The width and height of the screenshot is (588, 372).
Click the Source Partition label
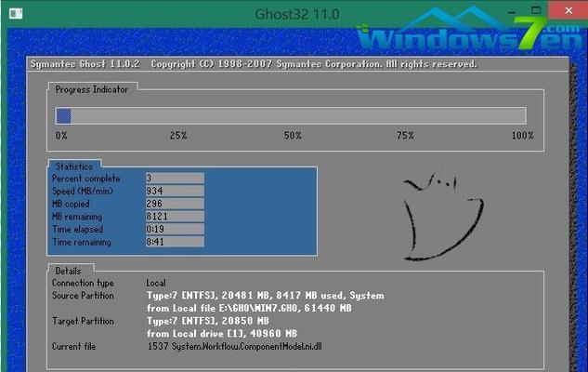tap(83, 296)
